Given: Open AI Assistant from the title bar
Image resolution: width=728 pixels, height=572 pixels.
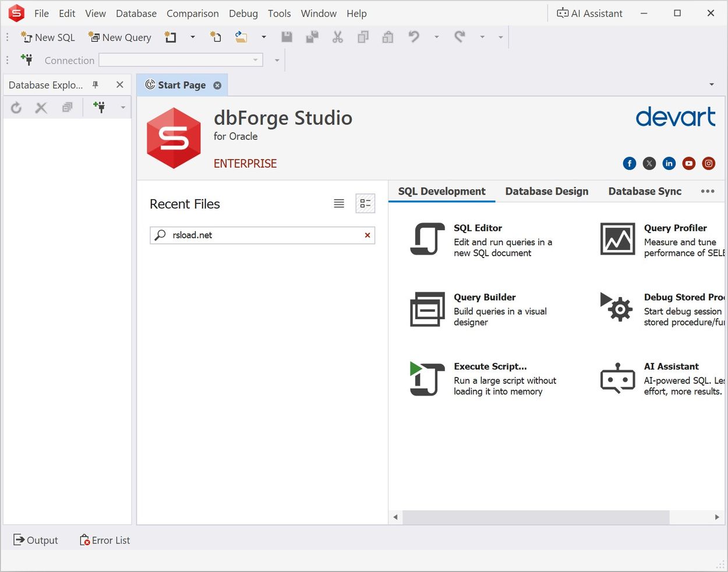Looking at the screenshot, I should tap(589, 13).
